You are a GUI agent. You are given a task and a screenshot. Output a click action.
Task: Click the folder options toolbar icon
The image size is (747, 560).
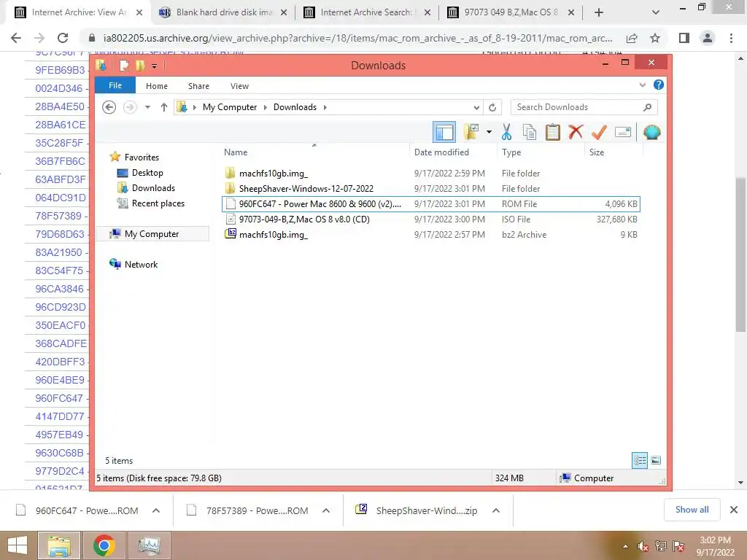(x=471, y=132)
